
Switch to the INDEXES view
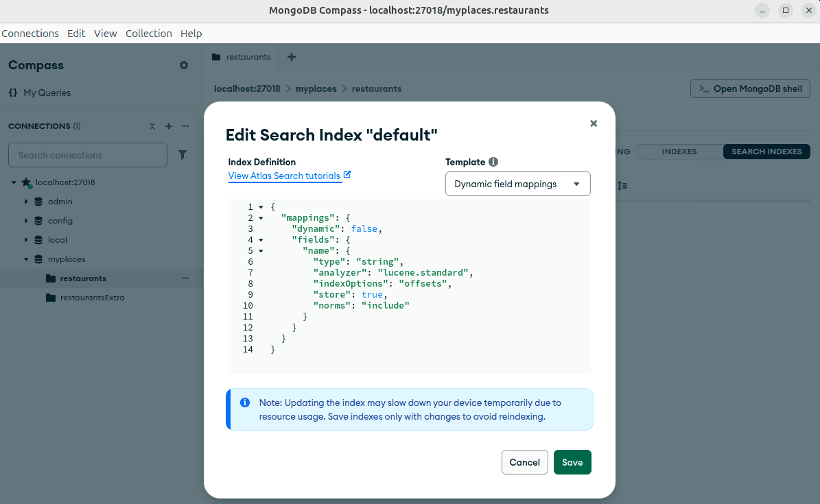click(679, 152)
